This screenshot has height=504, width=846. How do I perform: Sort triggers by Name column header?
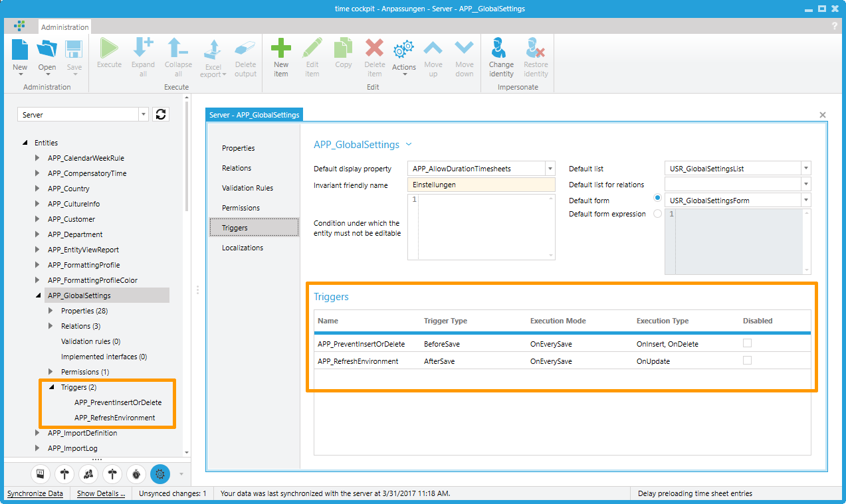tap(328, 321)
